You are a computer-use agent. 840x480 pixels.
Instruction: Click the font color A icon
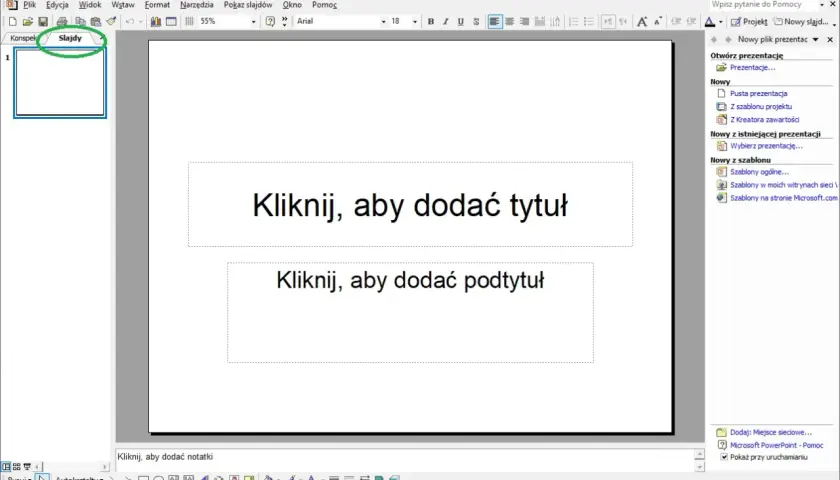tap(710, 22)
